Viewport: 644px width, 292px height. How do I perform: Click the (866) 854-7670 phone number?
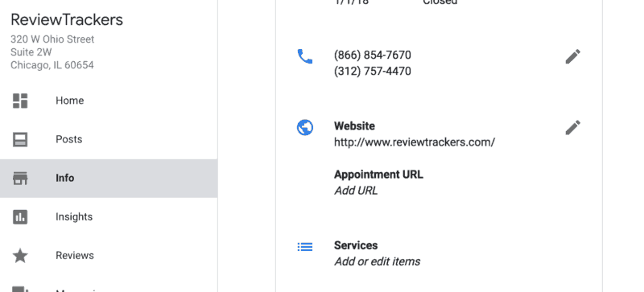pyautogui.click(x=373, y=55)
